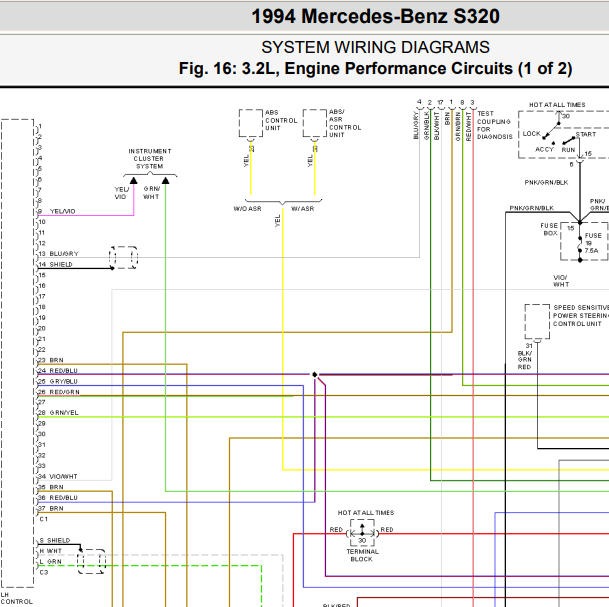Select pin "35 BRN"
609x607 pixels.
click(x=50, y=487)
